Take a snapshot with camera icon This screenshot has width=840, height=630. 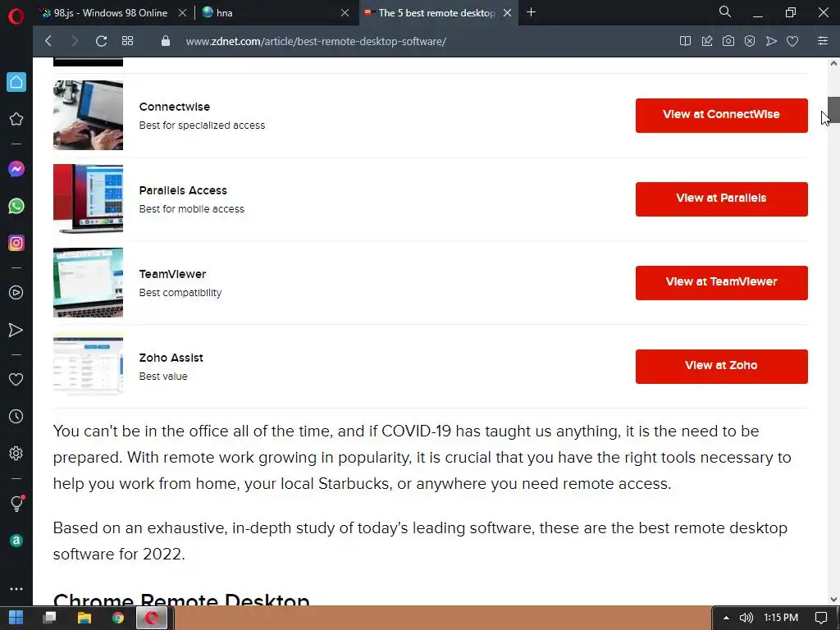click(x=728, y=41)
